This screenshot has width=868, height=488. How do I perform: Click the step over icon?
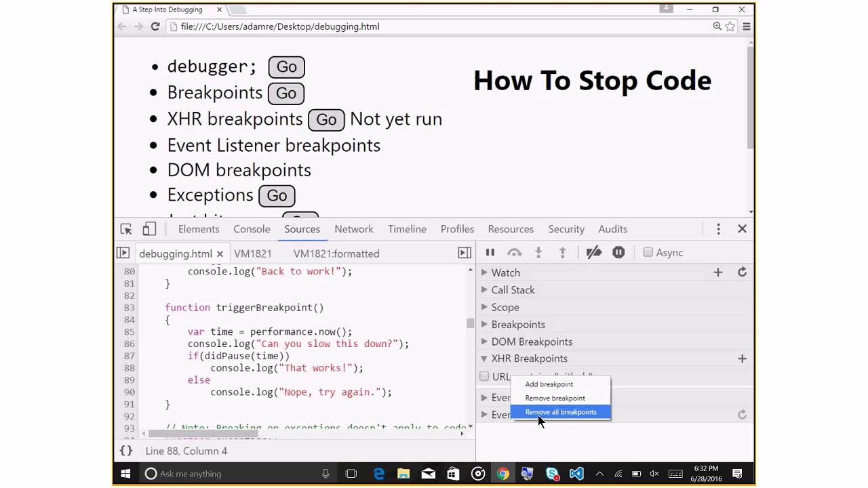tap(515, 253)
